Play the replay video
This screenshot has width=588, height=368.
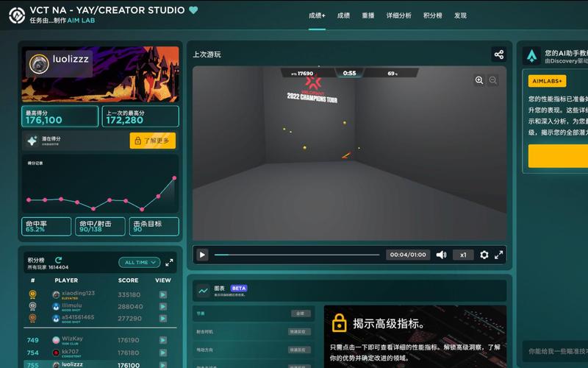tap(202, 255)
